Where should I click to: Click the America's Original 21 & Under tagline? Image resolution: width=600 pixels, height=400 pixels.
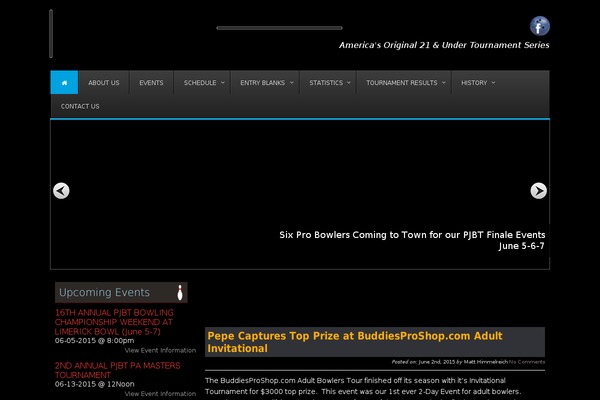tap(444, 45)
